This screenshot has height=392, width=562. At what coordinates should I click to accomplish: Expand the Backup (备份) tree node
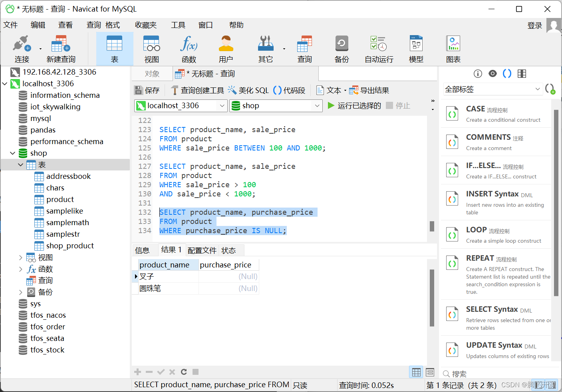(21, 292)
